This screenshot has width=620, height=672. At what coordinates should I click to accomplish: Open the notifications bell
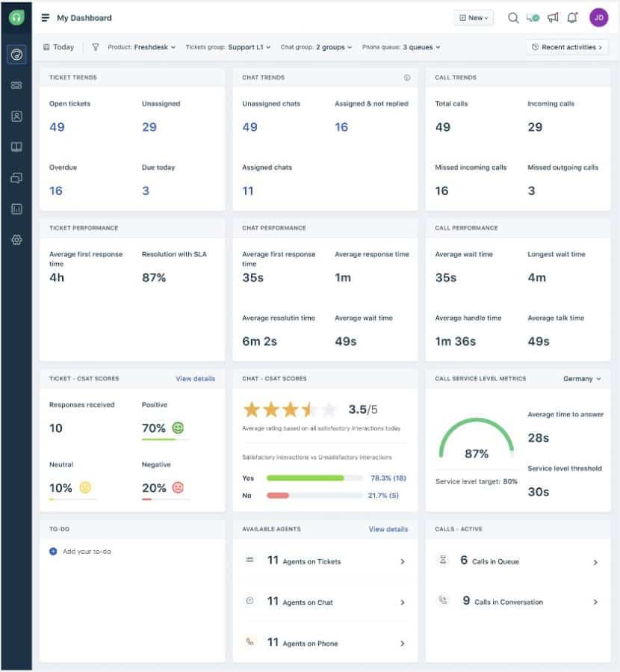click(573, 17)
